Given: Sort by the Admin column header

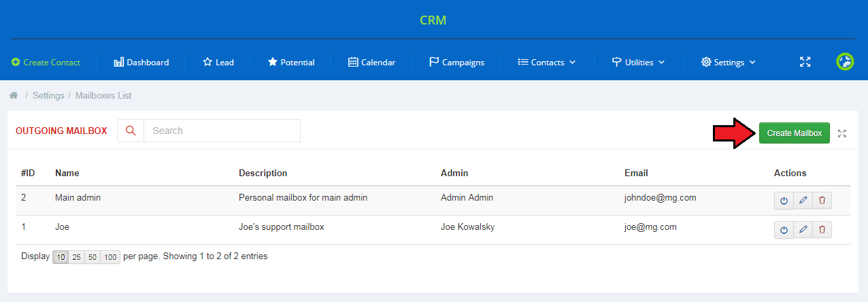Looking at the screenshot, I should point(454,173).
